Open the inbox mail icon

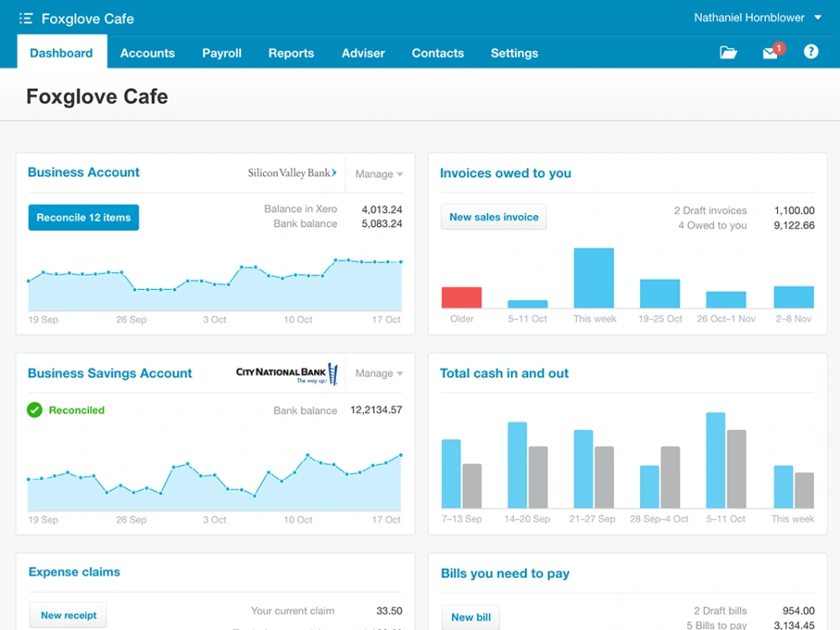tap(772, 52)
